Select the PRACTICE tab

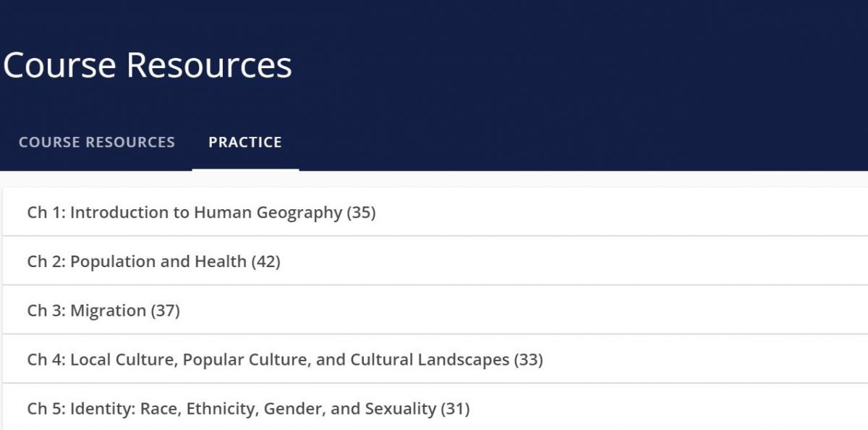[x=245, y=143]
